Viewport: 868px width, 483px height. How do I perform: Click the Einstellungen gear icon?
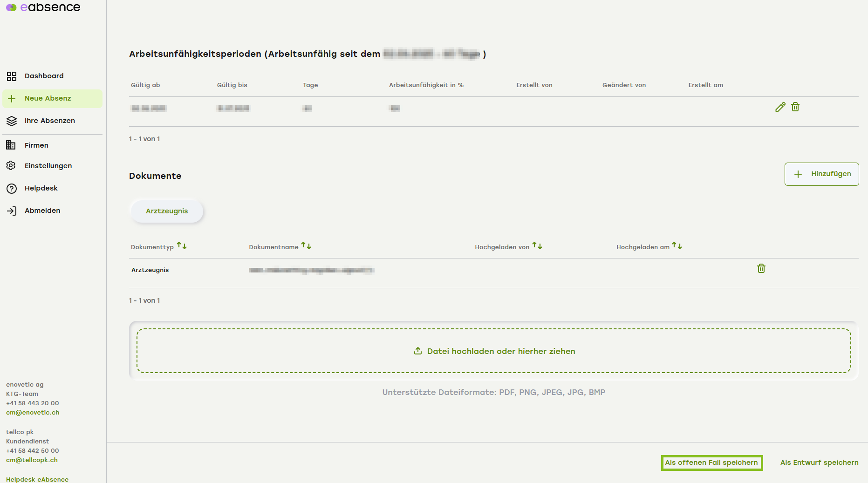pyautogui.click(x=11, y=166)
